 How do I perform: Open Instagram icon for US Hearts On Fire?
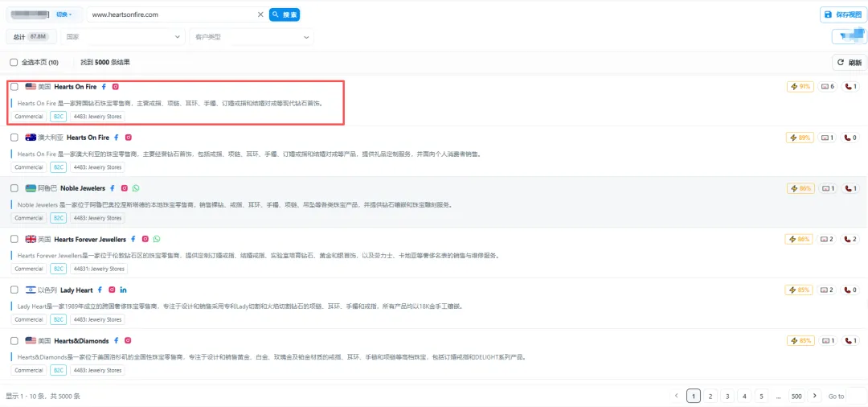coord(116,87)
